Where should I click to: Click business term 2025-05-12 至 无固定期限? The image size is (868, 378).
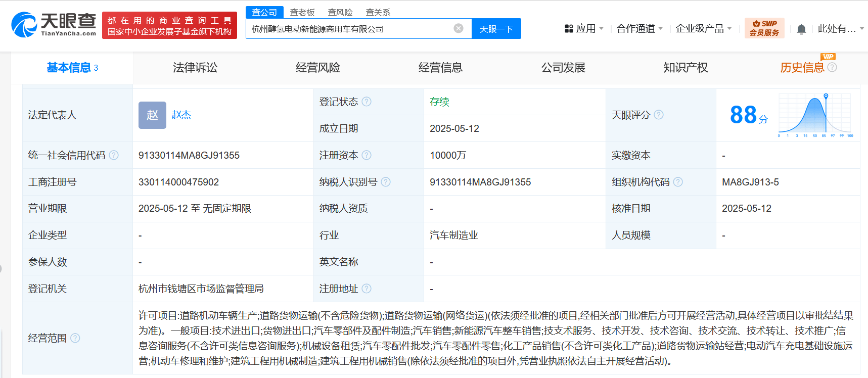[x=195, y=208]
